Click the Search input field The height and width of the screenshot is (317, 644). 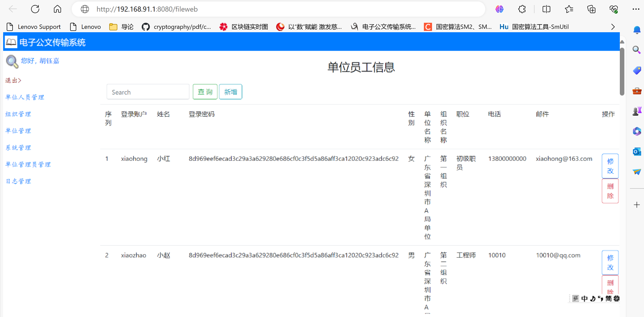pyautogui.click(x=148, y=92)
